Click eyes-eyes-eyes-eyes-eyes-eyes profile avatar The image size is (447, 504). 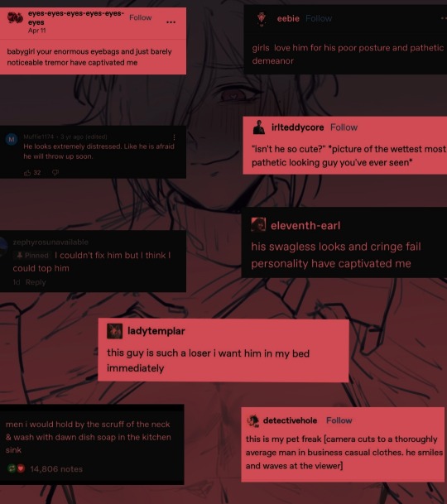pos(15,17)
